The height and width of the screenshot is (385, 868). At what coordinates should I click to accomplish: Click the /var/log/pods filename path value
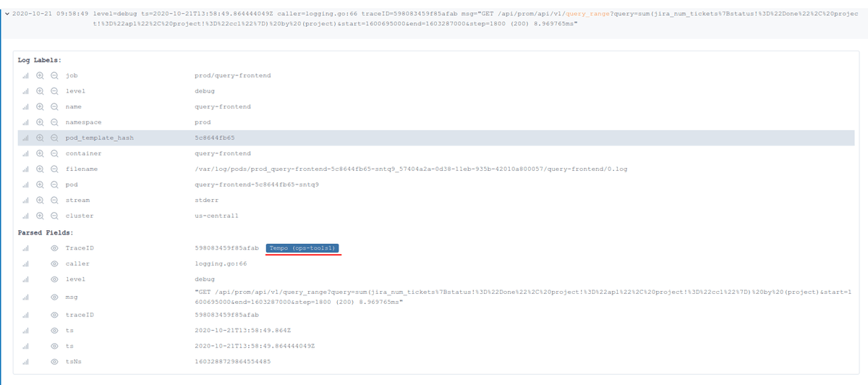(x=411, y=169)
